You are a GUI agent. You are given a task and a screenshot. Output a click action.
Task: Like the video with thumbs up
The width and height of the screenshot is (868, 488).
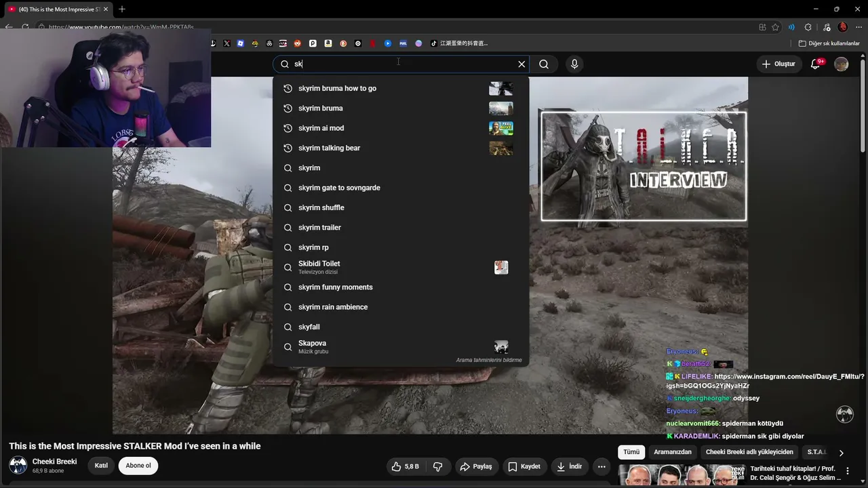tap(405, 466)
